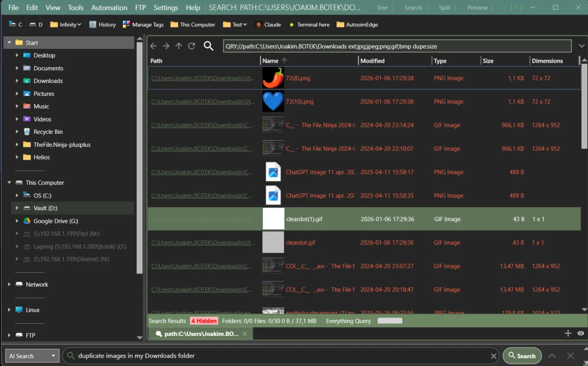Open the Settings menu
Screen dimensions: 588x366
(165, 7)
